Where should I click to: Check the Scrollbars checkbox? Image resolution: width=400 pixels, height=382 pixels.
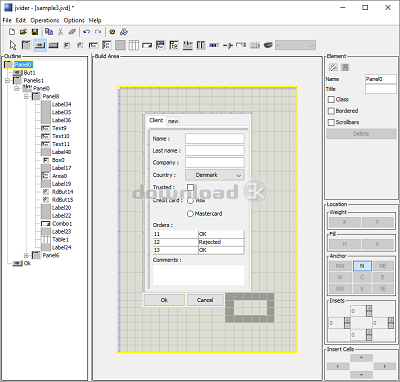click(331, 122)
